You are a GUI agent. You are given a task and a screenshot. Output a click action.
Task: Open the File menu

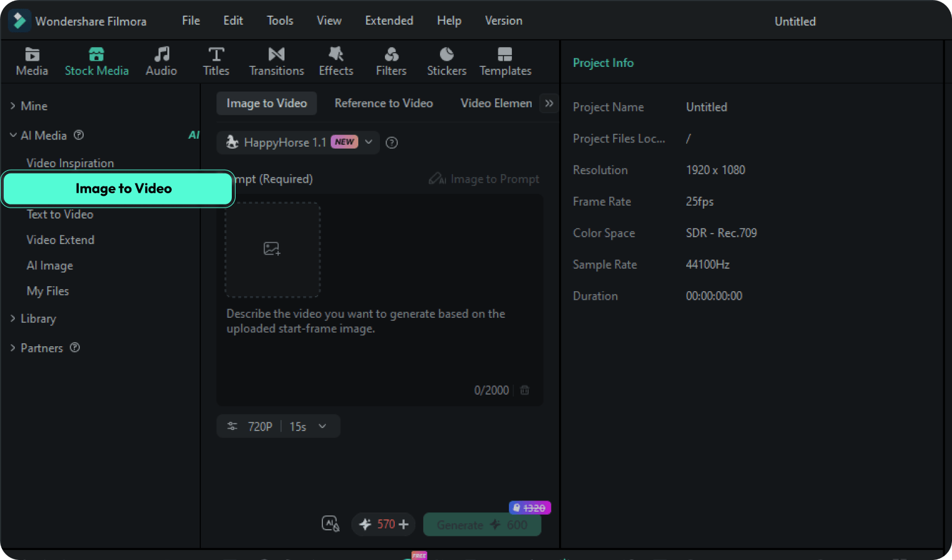tap(191, 20)
